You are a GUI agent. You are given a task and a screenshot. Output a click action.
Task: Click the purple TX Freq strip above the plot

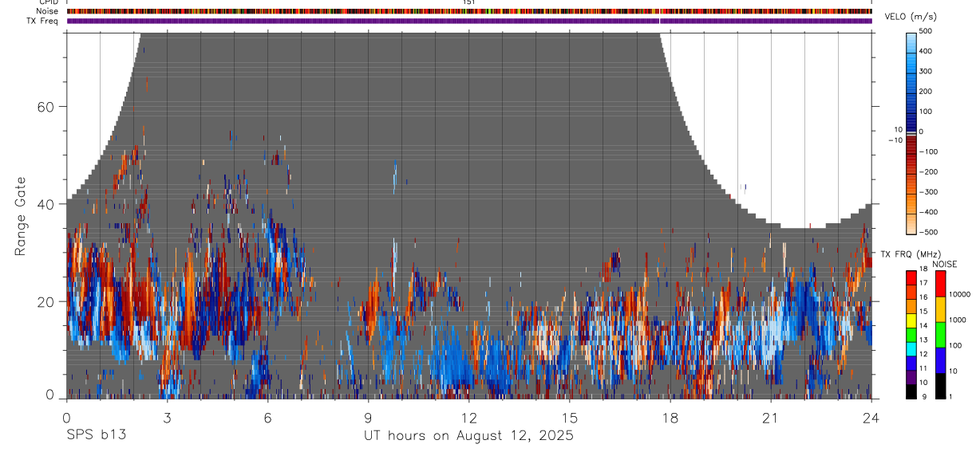click(469, 21)
